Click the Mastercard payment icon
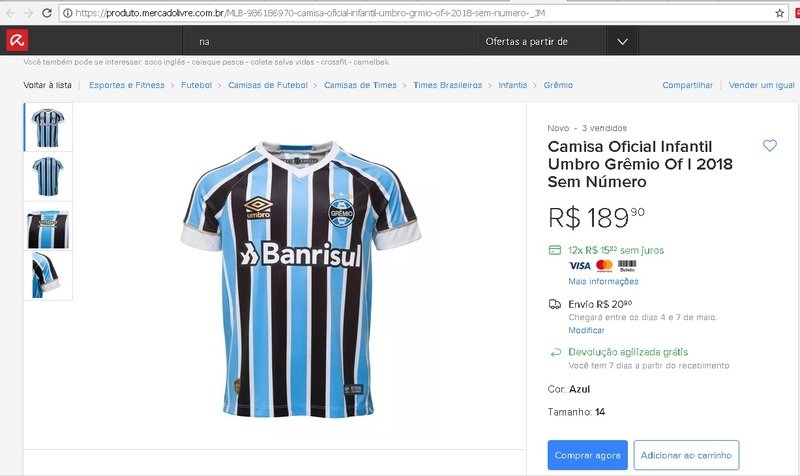Image resolution: width=800 pixels, height=476 pixels. point(604,266)
